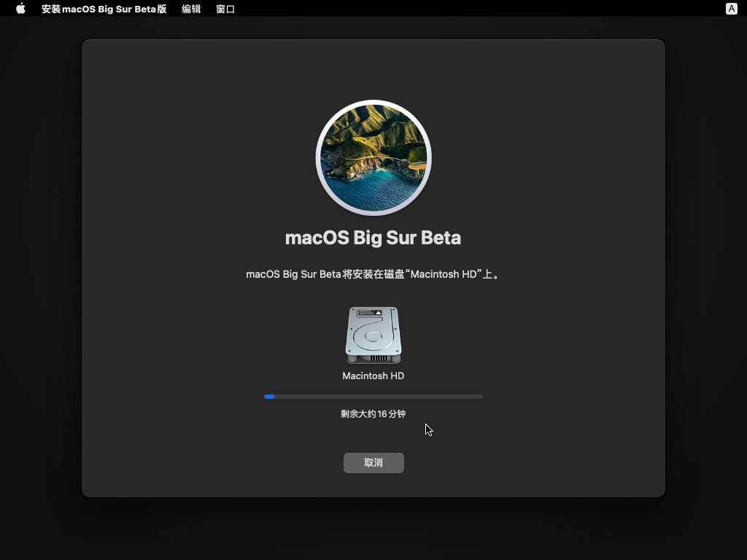Screen dimensions: 747x560
Task: Click the Big Sur landscape icon
Action: (373, 157)
